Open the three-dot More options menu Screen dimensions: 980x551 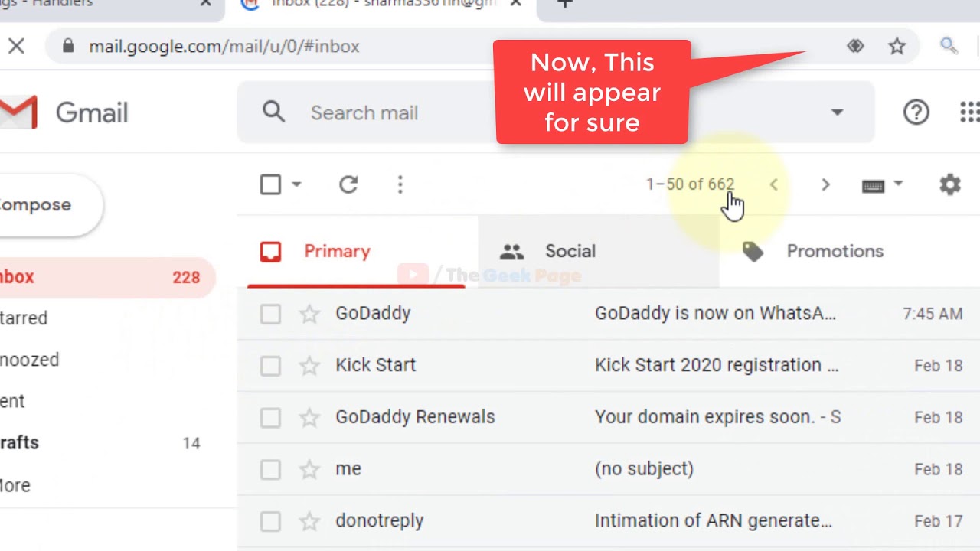(x=400, y=184)
